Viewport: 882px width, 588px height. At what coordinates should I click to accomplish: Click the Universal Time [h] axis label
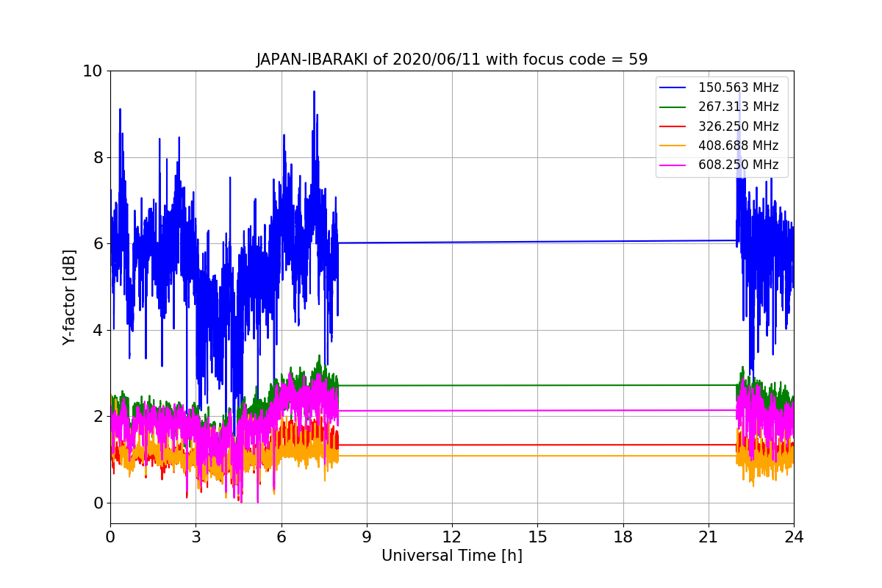coord(452,556)
